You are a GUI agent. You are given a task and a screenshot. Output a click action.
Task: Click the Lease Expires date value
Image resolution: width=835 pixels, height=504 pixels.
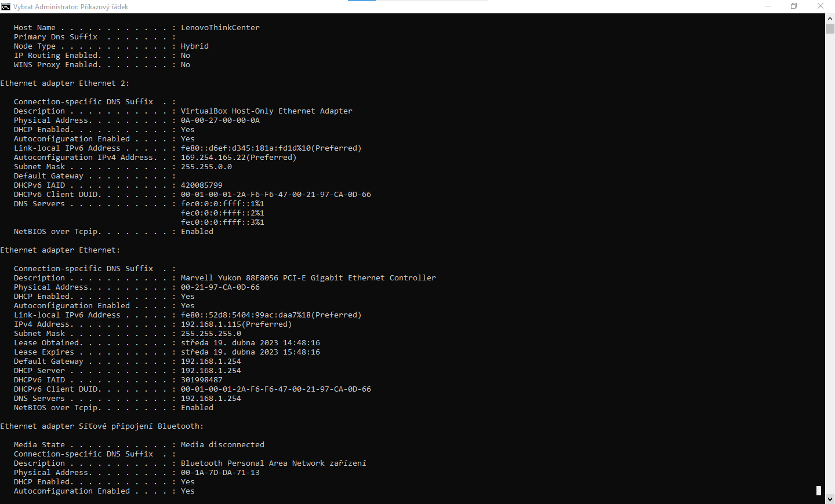pyautogui.click(x=250, y=352)
